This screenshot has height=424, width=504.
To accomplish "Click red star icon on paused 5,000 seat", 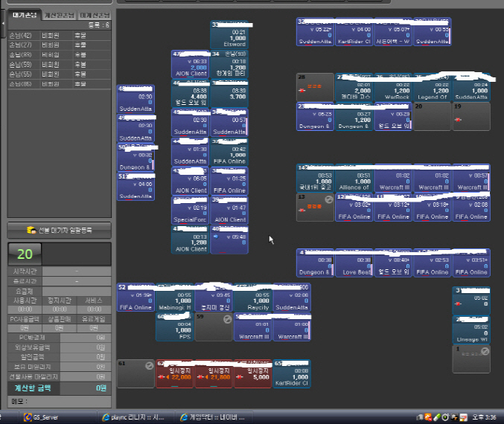I will tap(240, 377).
